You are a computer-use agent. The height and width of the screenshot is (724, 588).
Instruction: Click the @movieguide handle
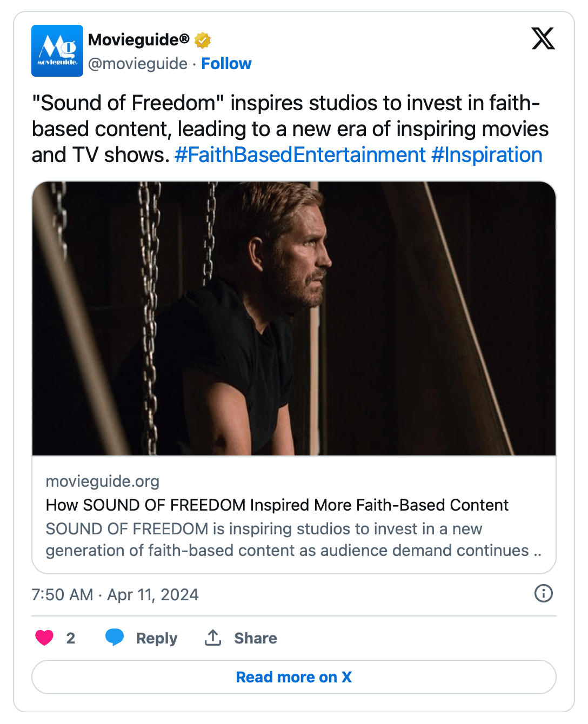[x=138, y=64]
